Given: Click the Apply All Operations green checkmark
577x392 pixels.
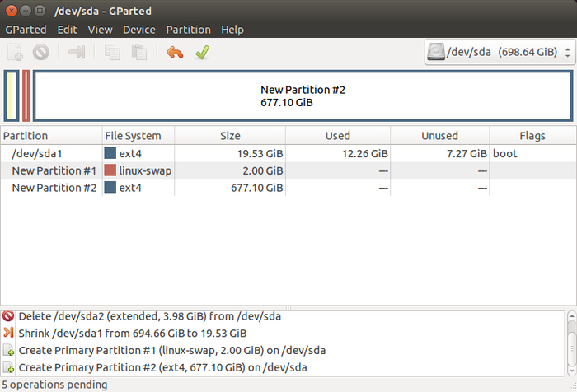Looking at the screenshot, I should point(201,53).
